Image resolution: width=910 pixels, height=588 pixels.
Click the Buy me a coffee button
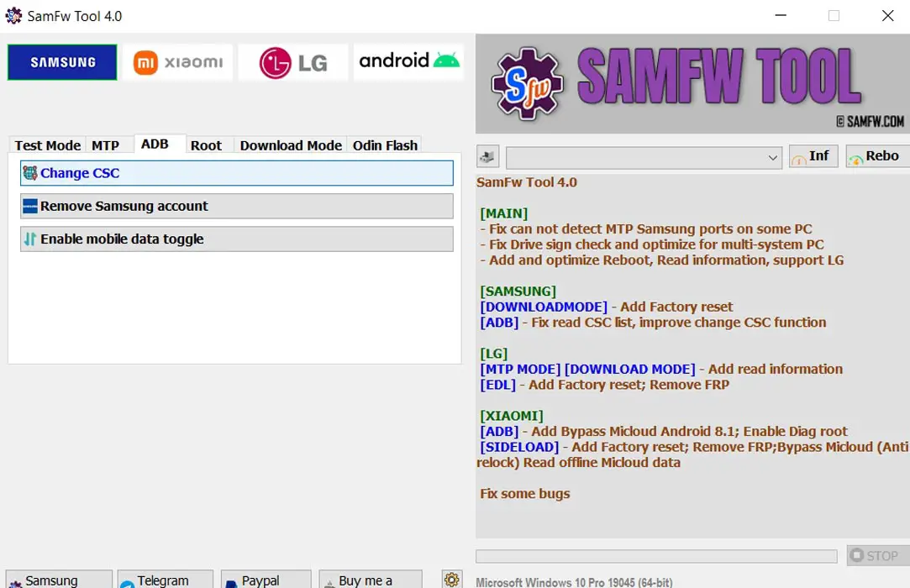pyautogui.click(x=371, y=580)
